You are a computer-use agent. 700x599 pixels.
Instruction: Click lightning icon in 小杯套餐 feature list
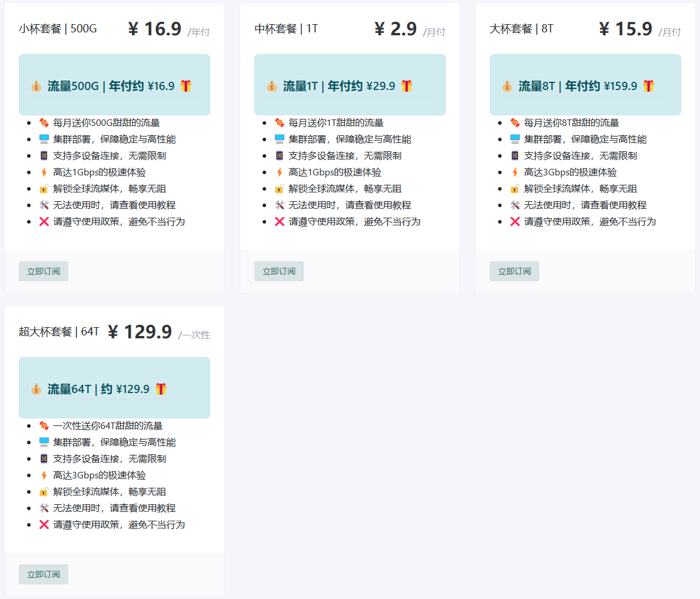(44, 172)
